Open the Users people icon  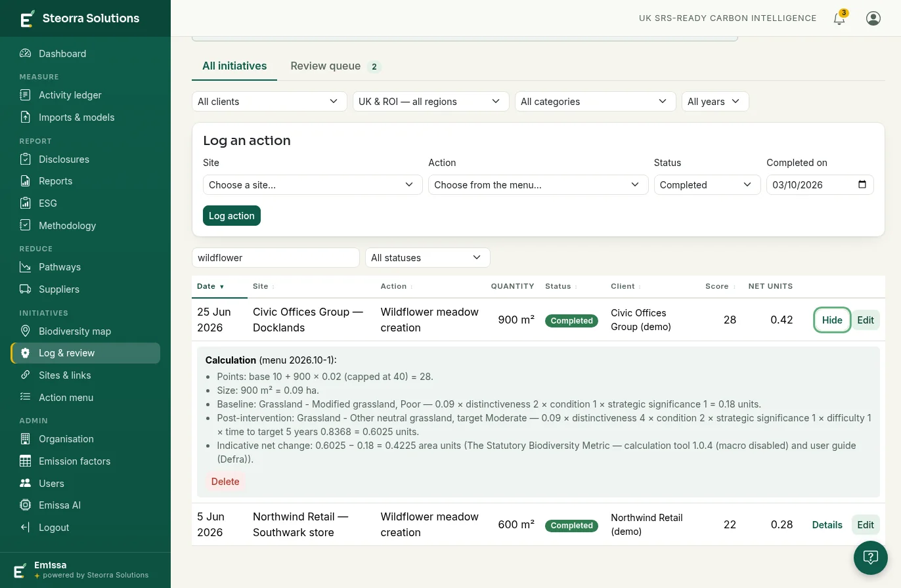tap(26, 484)
